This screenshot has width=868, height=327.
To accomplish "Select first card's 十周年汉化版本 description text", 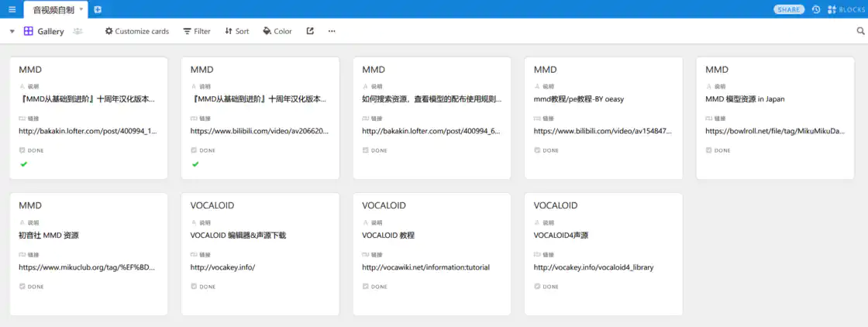I will 87,100.
